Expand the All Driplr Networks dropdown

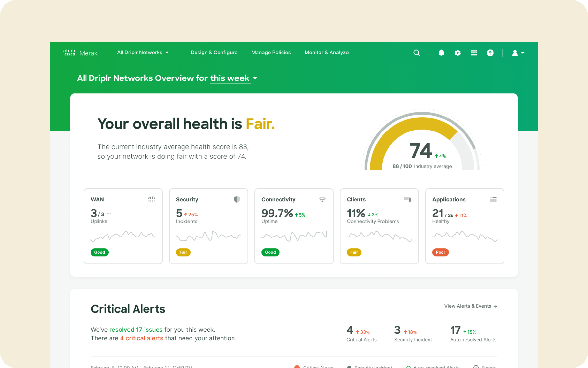(143, 53)
